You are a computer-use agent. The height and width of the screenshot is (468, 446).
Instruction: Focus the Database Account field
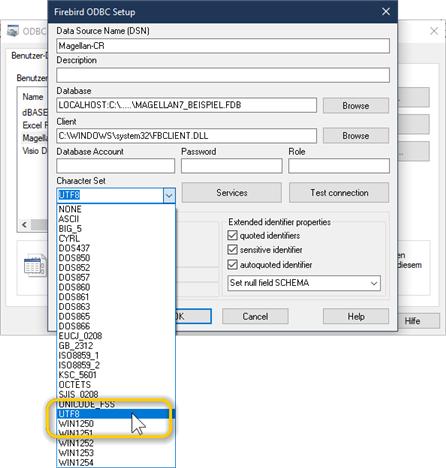pyautogui.click(x=116, y=166)
